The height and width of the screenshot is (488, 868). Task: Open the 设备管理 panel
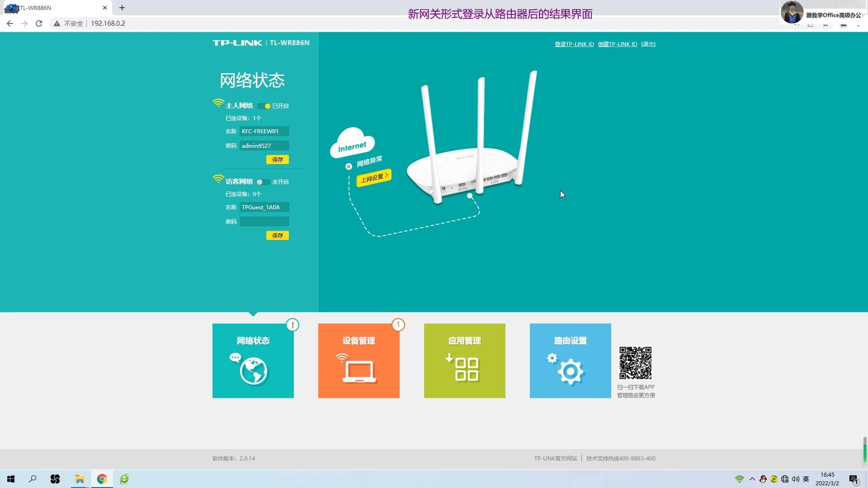359,361
